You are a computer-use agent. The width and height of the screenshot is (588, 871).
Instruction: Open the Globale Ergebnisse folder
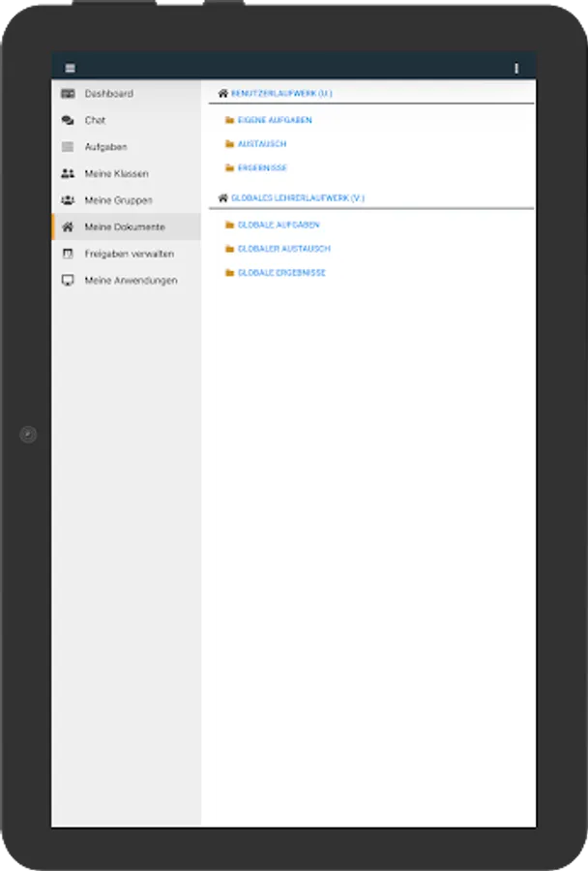[281, 273]
